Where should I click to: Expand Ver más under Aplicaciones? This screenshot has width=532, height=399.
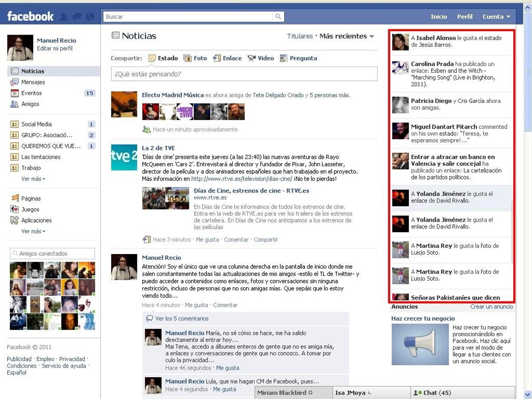pyautogui.click(x=33, y=231)
